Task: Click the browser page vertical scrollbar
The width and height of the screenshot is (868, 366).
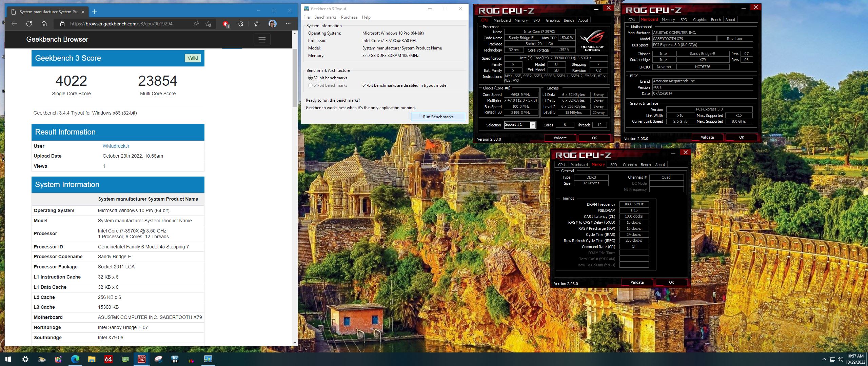Action: tap(295, 78)
